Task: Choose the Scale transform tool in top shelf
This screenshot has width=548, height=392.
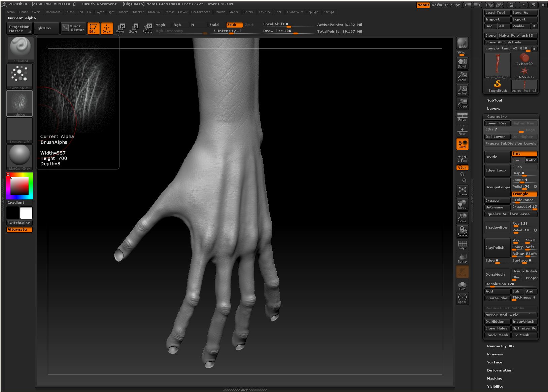Action: (x=133, y=28)
